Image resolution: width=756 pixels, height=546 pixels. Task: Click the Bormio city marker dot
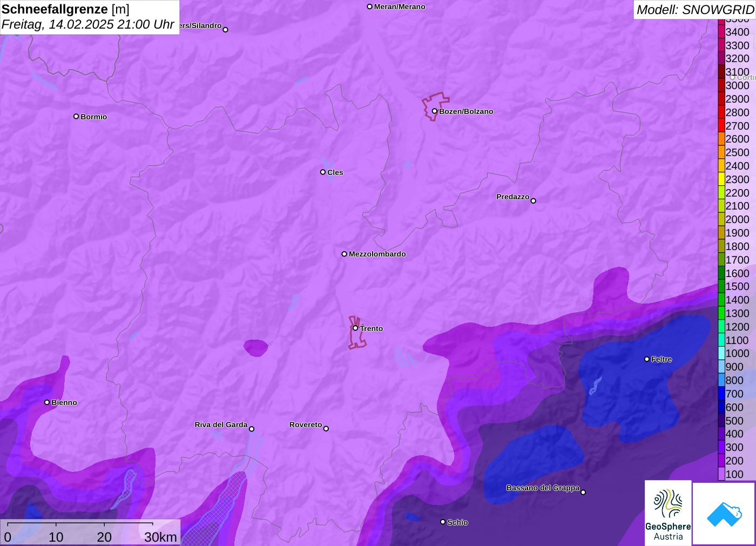click(76, 117)
